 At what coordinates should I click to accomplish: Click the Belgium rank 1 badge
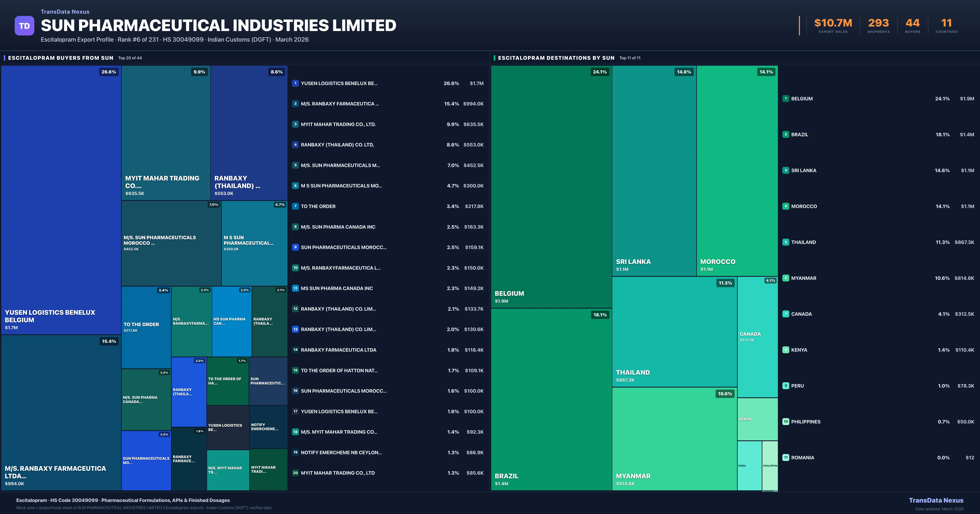(786, 99)
